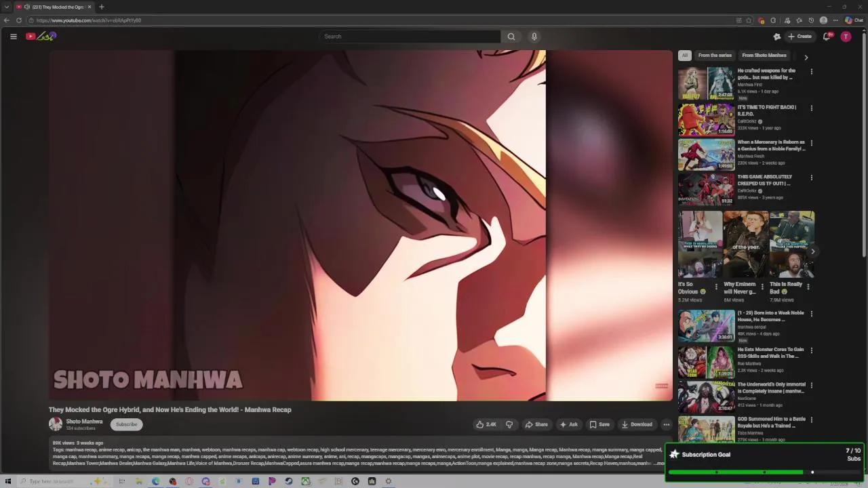The height and width of the screenshot is (488, 868).
Task: Open 'When a Mercenary is Reborn' video title
Action: tap(771, 146)
